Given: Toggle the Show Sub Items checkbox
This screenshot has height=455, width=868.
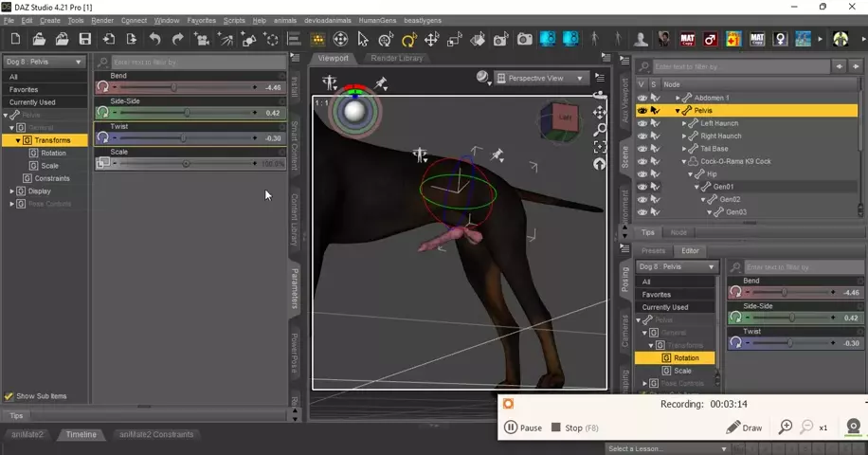Looking at the screenshot, I should point(9,396).
